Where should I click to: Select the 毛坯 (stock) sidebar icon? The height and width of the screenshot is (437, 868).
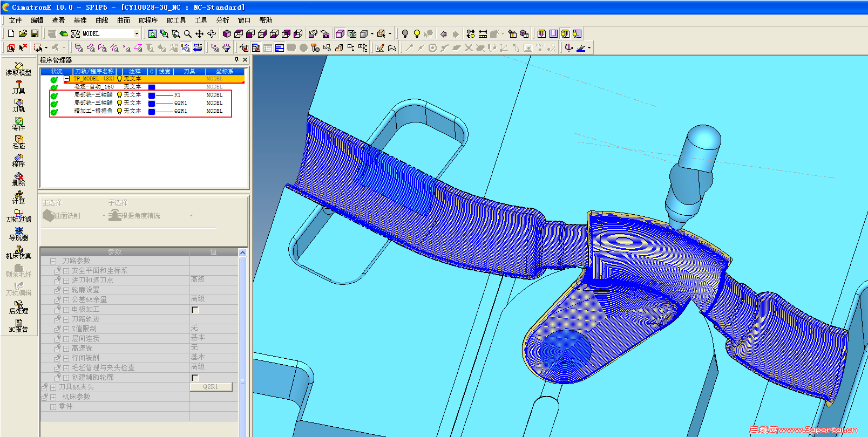tap(18, 142)
